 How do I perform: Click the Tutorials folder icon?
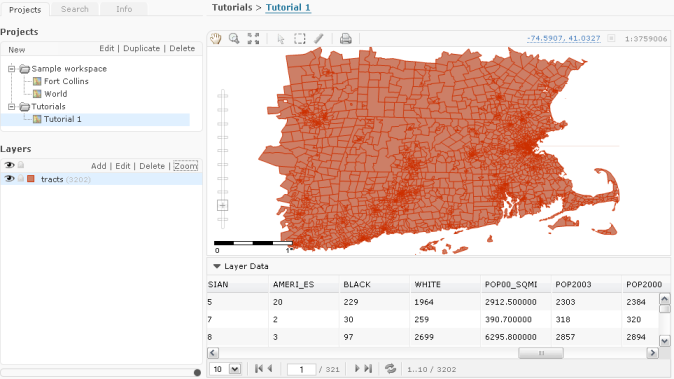(25, 107)
